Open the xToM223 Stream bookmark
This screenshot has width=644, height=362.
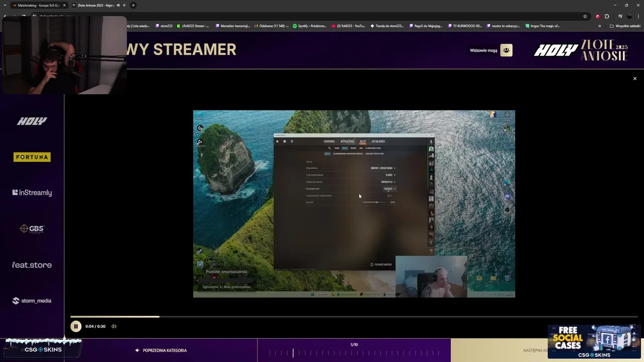pyautogui.click(x=193, y=26)
